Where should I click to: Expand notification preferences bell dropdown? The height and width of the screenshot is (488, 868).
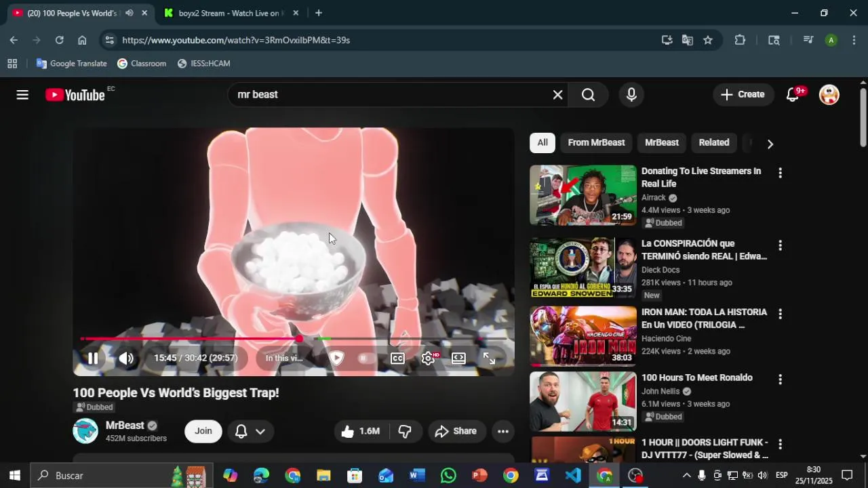click(250, 431)
